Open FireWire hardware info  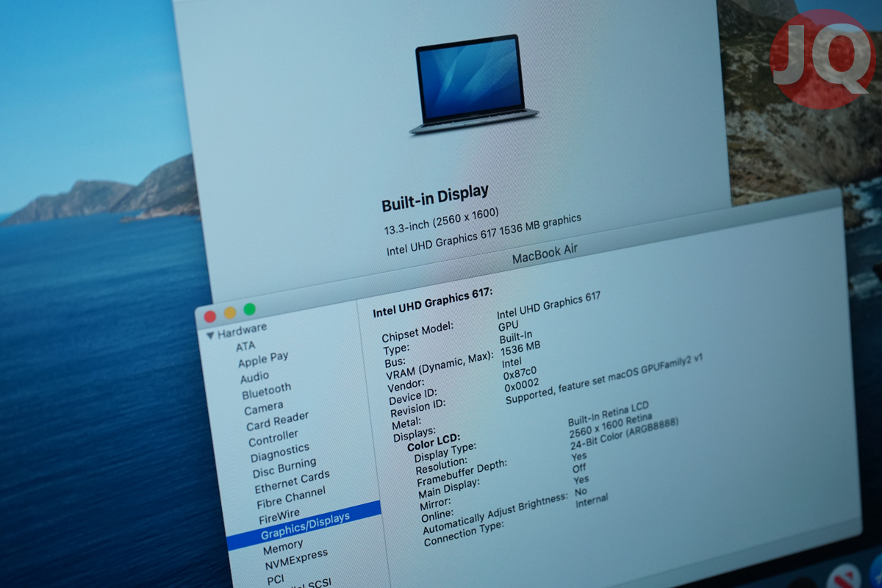click(x=279, y=516)
